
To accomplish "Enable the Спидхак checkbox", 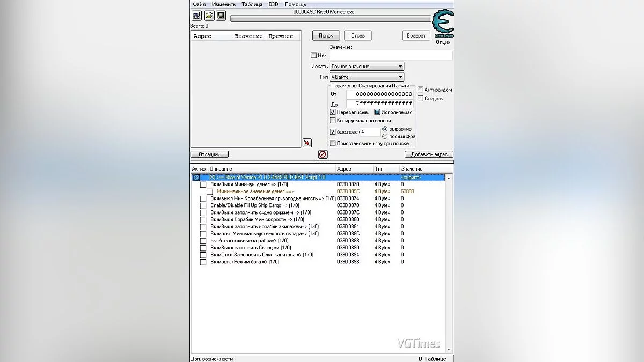I will [x=421, y=99].
